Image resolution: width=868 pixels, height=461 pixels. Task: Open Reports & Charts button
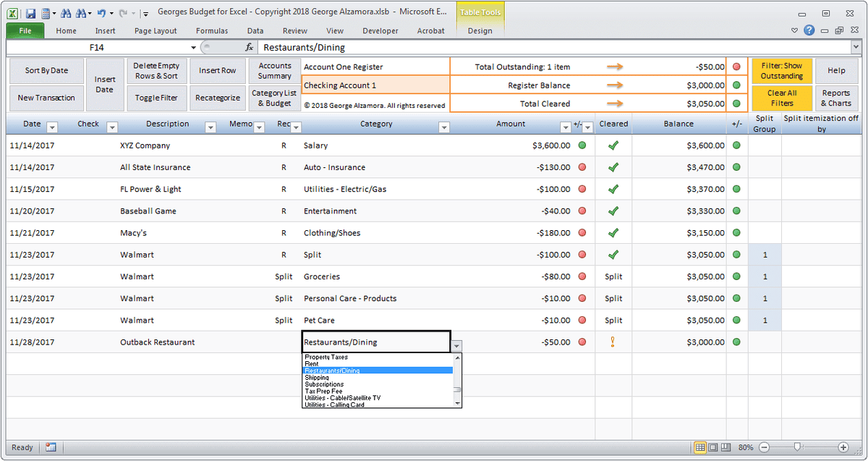coord(836,98)
